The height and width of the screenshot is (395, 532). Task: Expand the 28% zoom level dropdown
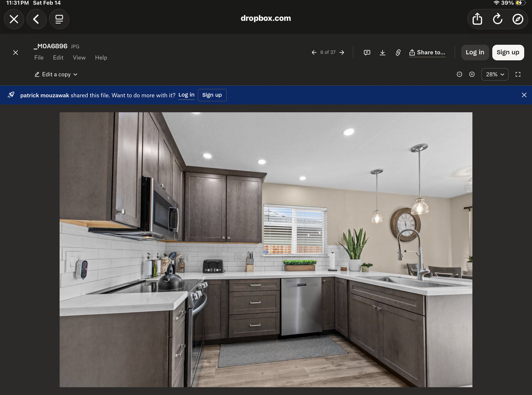(495, 74)
